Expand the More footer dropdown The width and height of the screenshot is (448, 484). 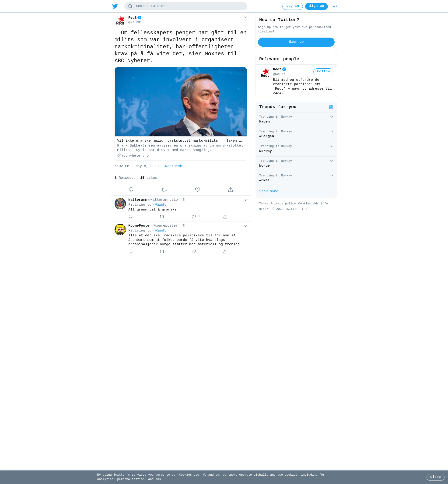pos(264,209)
